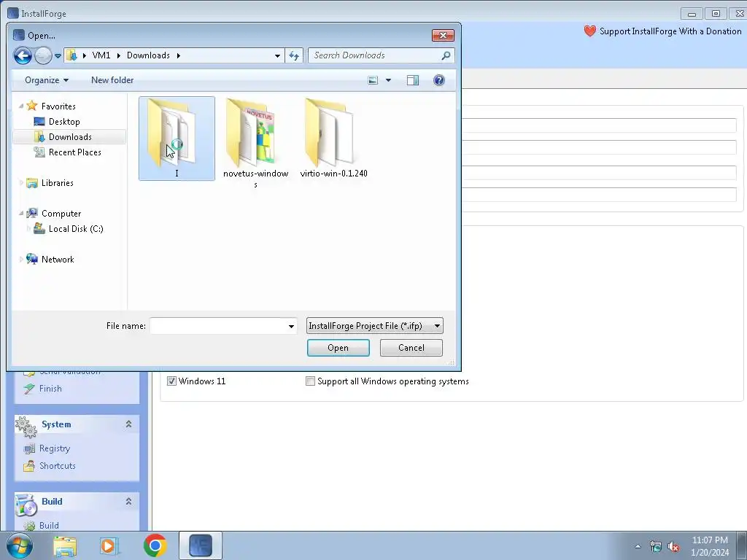Toggle the preview pane icon
This screenshot has width=747, height=560.
413,80
